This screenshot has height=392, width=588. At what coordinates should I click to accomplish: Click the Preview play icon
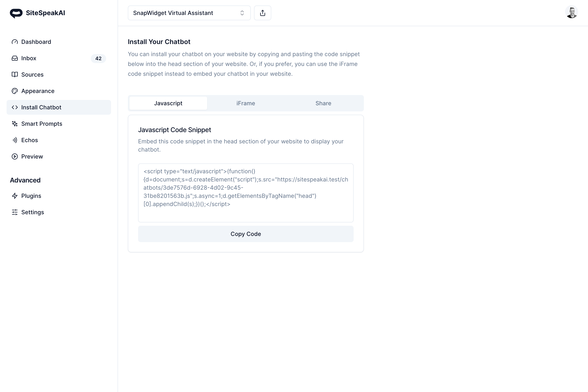15,156
